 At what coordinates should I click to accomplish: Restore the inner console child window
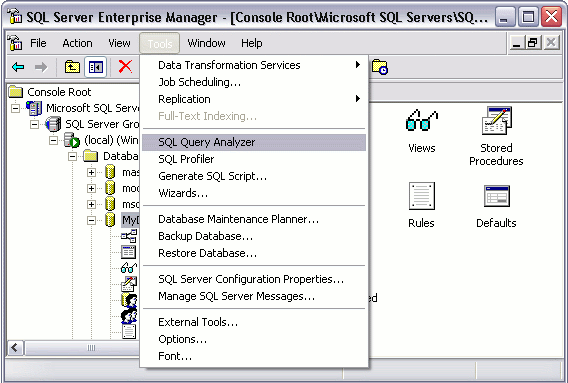point(533,43)
